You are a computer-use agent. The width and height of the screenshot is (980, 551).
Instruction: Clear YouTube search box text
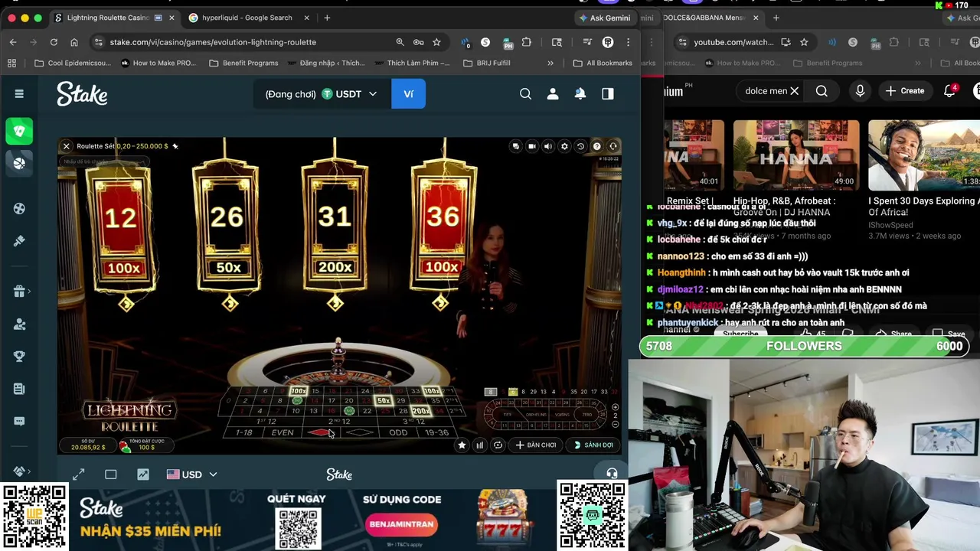(x=794, y=91)
